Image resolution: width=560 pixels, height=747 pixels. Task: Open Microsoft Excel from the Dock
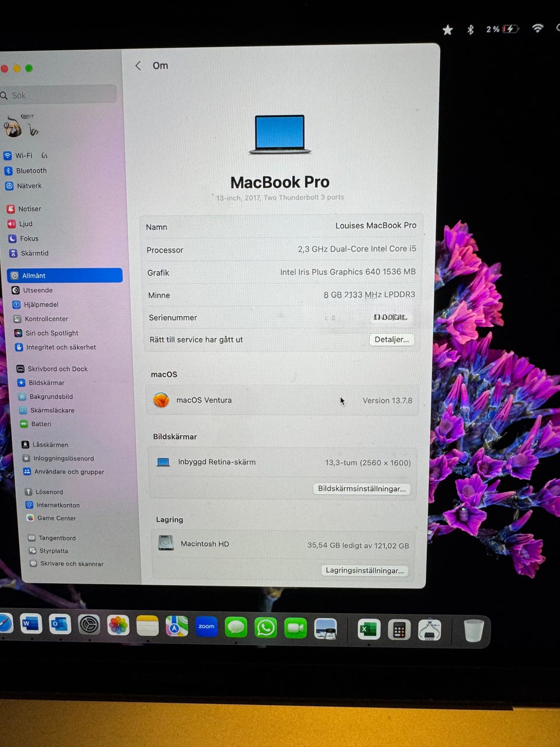tap(369, 630)
